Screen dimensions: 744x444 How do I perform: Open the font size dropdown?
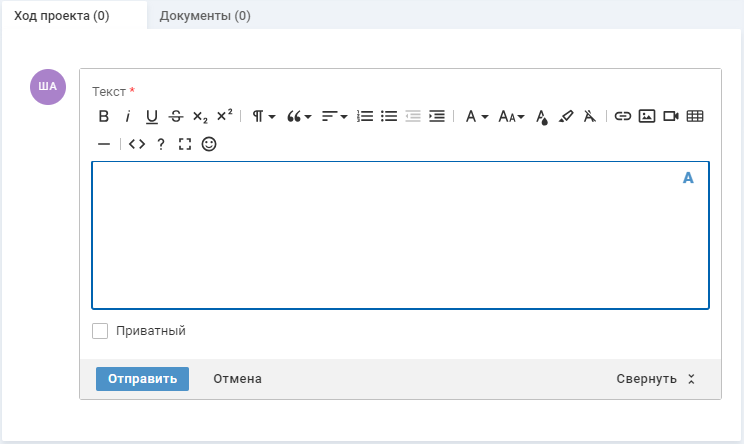pos(511,116)
